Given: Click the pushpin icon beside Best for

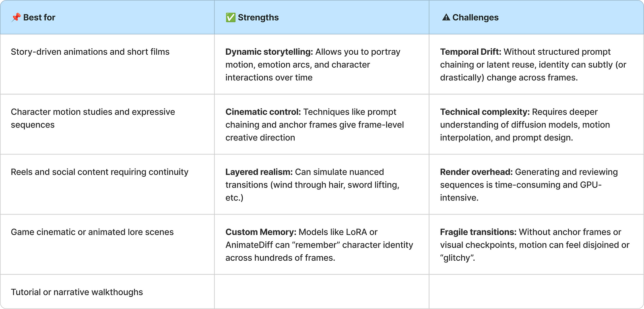Looking at the screenshot, I should pos(16,17).
